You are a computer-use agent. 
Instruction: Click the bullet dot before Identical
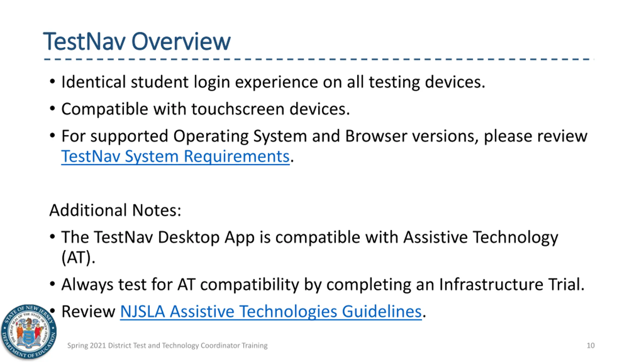pos(52,81)
